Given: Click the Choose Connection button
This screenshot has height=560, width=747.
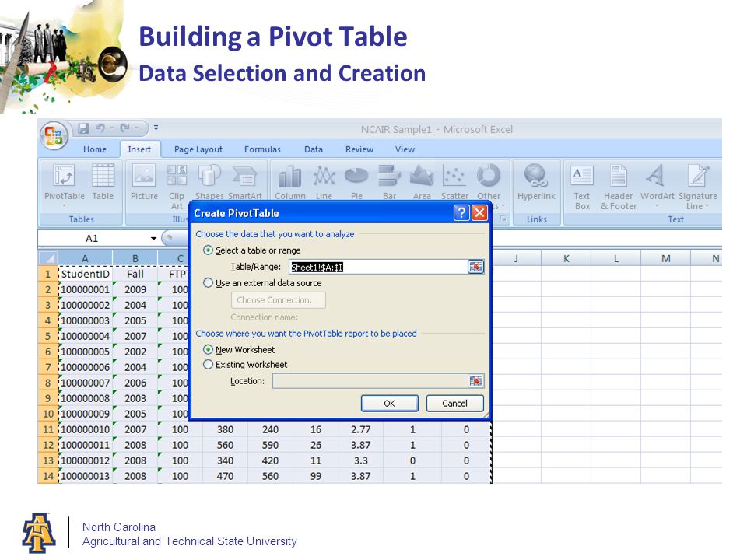Looking at the screenshot, I should coord(279,300).
